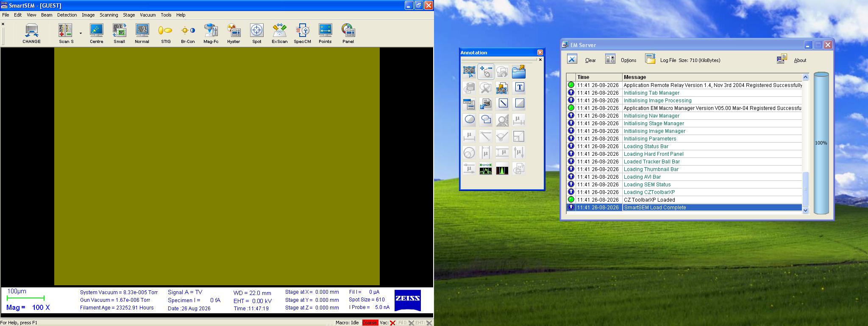Open the Image menu
The width and height of the screenshot is (868, 326).
point(88,15)
